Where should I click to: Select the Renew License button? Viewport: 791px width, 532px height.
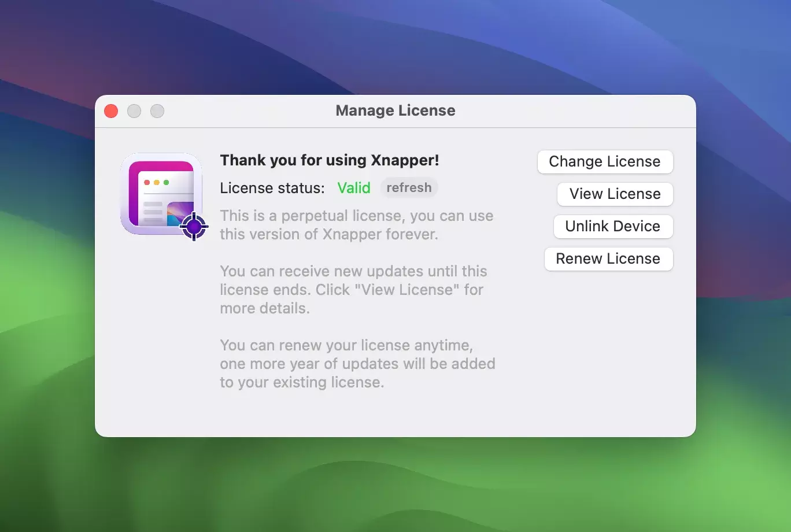(x=608, y=258)
